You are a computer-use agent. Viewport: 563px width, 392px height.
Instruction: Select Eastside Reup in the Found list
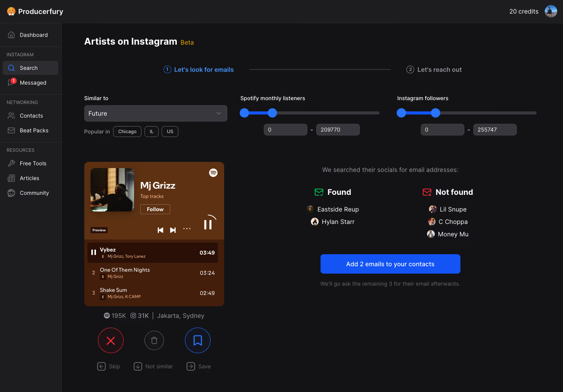(333, 209)
